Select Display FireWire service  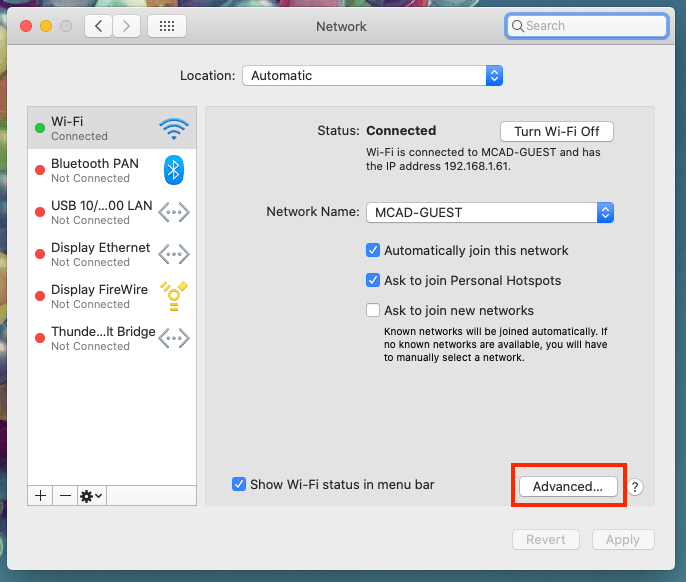click(x=112, y=296)
